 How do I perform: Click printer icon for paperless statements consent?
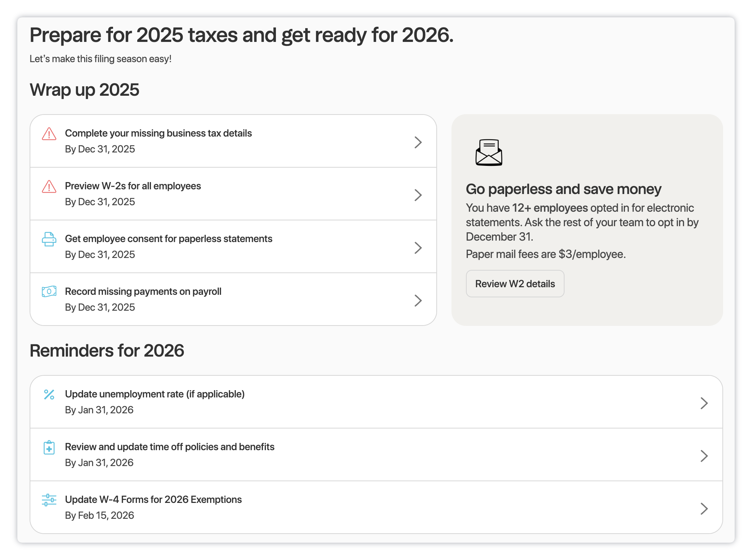pyautogui.click(x=49, y=239)
